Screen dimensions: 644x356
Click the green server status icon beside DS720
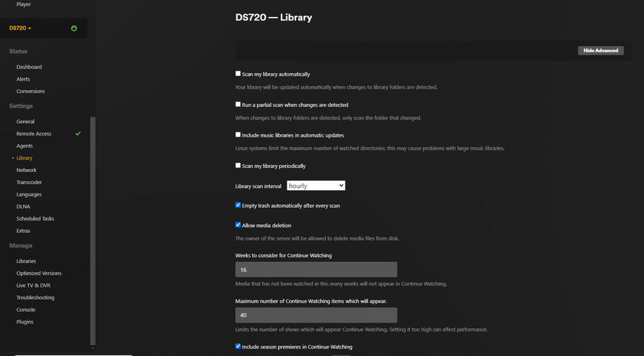point(74,28)
